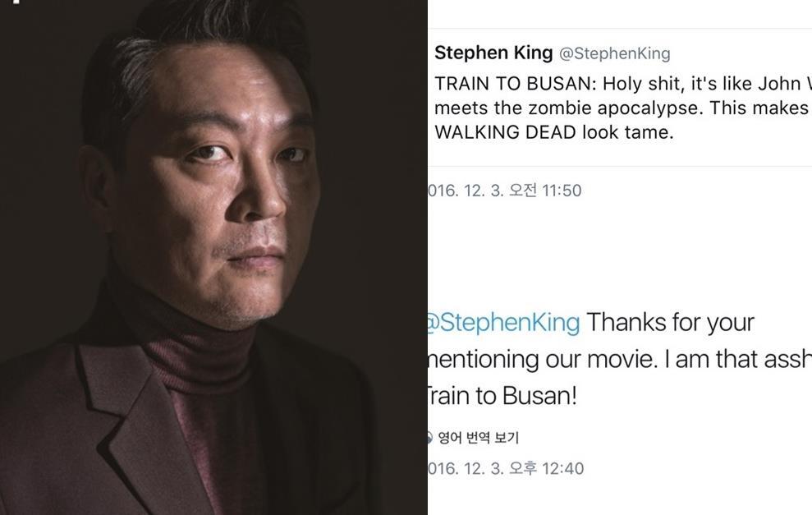Viewport: 812px width, 515px height.
Task: Click the divider line below Stephen King's tweet
Action: click(x=620, y=166)
